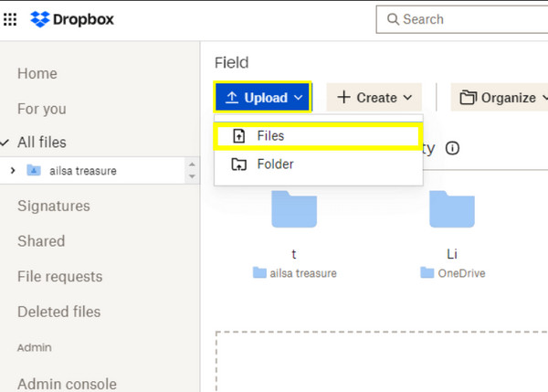
Task: Focus the Search input field
Action: (462, 19)
